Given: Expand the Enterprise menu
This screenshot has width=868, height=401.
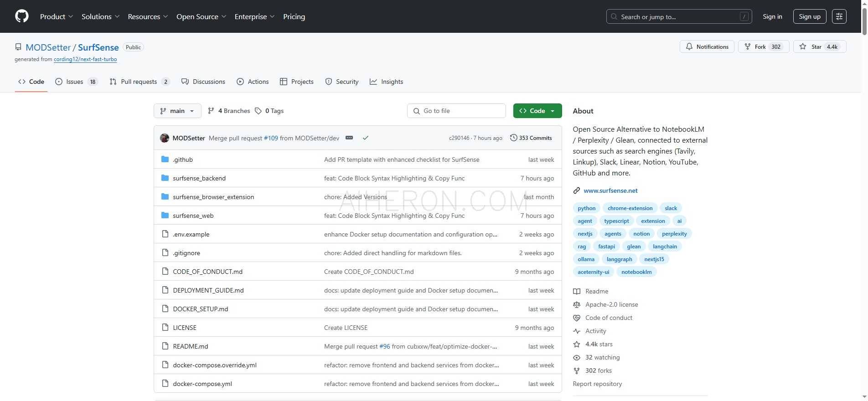Looking at the screenshot, I should click(254, 16).
